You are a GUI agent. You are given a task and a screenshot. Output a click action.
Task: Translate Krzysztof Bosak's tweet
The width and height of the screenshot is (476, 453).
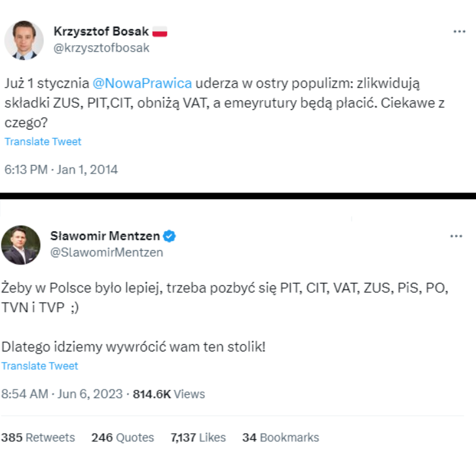pos(43,141)
